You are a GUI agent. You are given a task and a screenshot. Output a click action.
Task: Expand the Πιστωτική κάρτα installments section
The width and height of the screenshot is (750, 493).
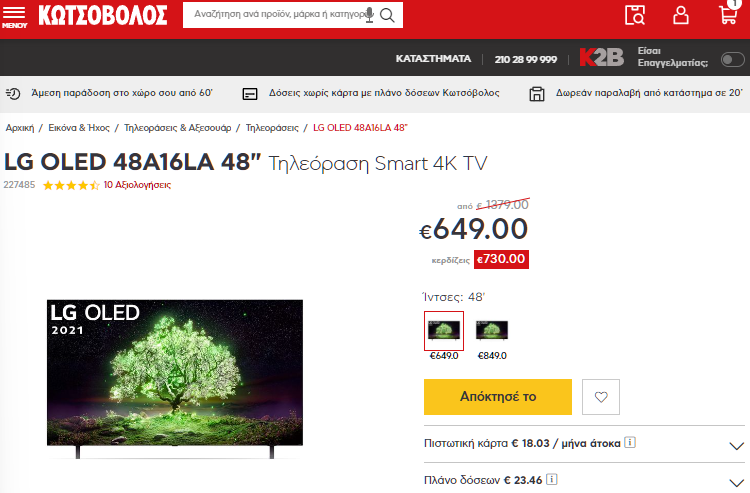pos(584,444)
